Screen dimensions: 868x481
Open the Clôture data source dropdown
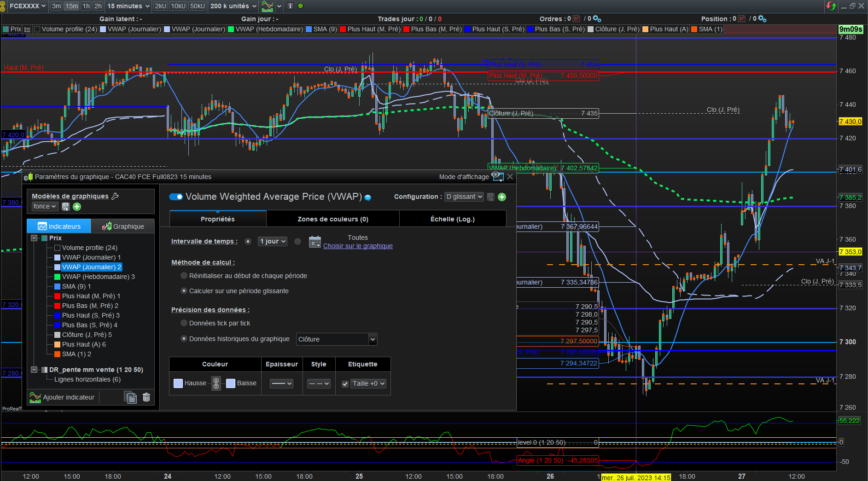point(337,339)
